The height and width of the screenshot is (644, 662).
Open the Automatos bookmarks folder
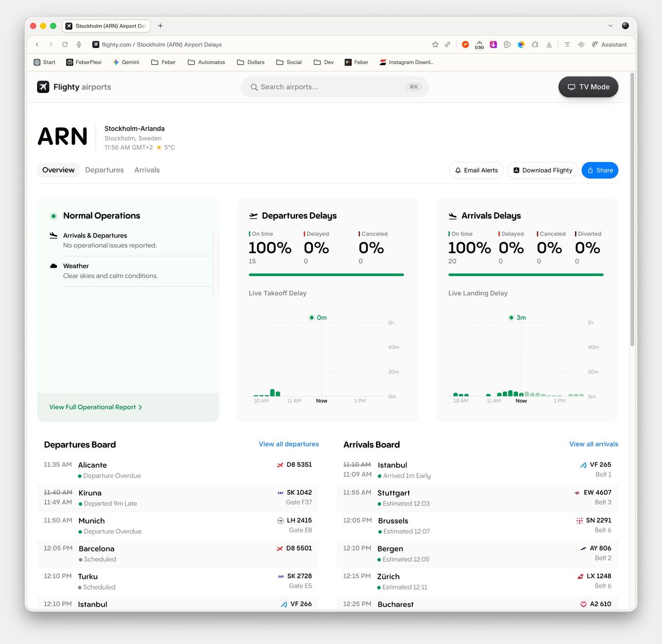pos(206,62)
